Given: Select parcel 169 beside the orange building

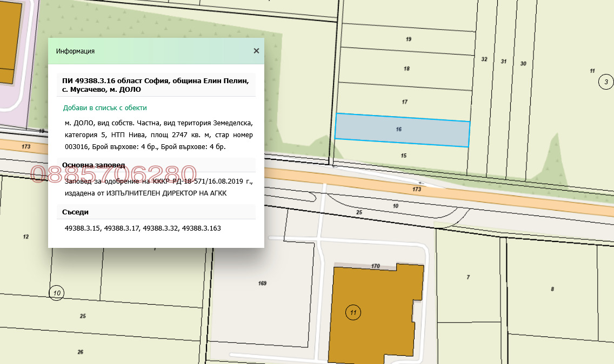Looking at the screenshot, I should coord(263,283).
